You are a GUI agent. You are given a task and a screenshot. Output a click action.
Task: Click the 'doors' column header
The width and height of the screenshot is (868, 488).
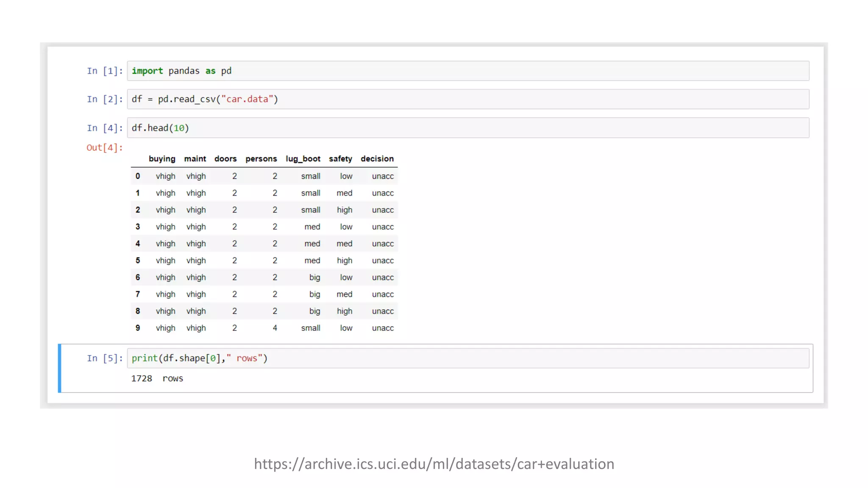tap(225, 159)
